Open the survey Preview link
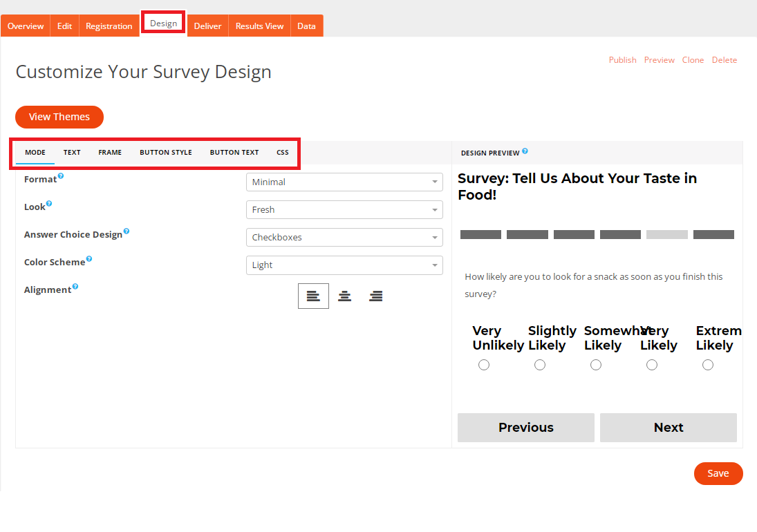Screen dimensions: 757x532 coord(659,59)
